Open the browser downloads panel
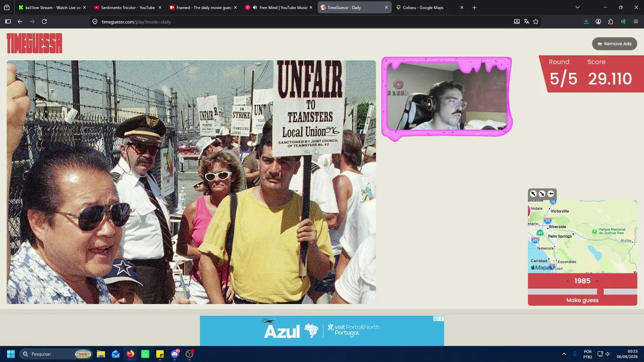The height and width of the screenshot is (362, 644). 586,22
